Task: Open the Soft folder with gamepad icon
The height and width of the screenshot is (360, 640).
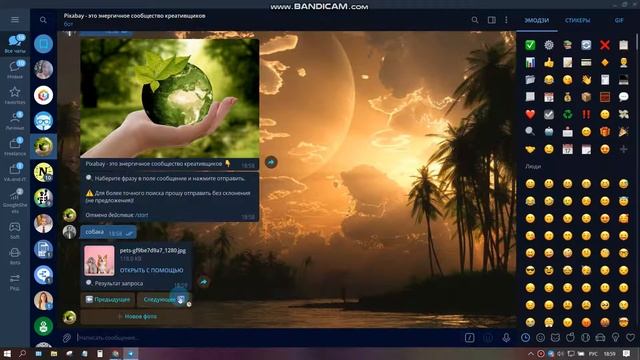Action: pos(15,231)
